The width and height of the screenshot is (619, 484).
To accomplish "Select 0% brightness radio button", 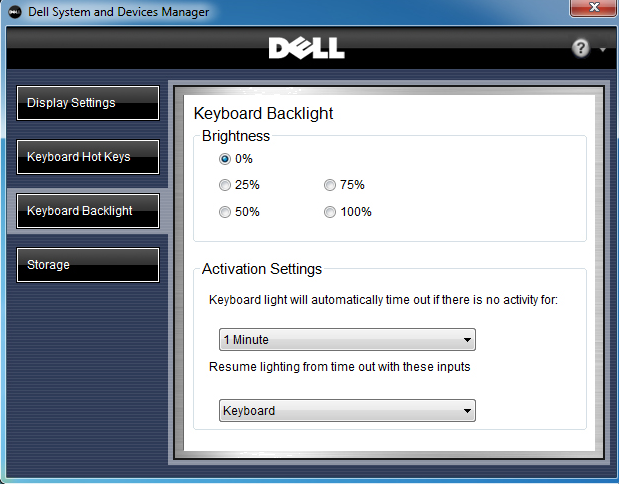I will coord(225,159).
